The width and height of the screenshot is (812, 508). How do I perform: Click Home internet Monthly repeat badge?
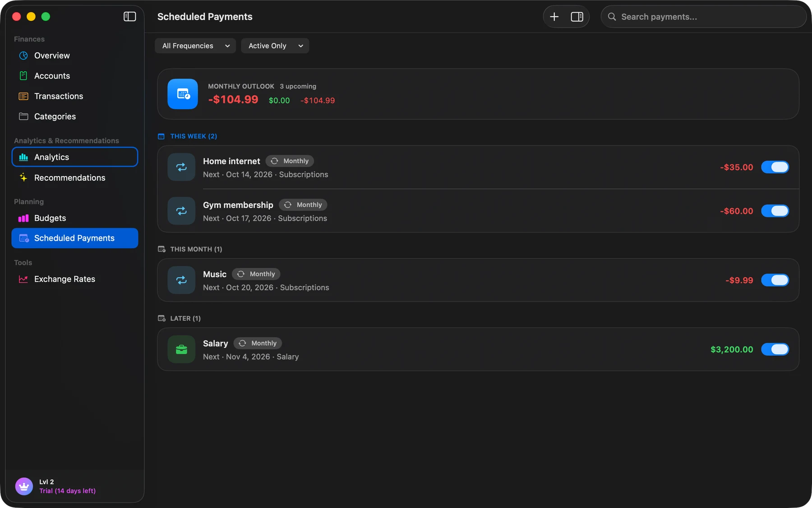point(290,161)
